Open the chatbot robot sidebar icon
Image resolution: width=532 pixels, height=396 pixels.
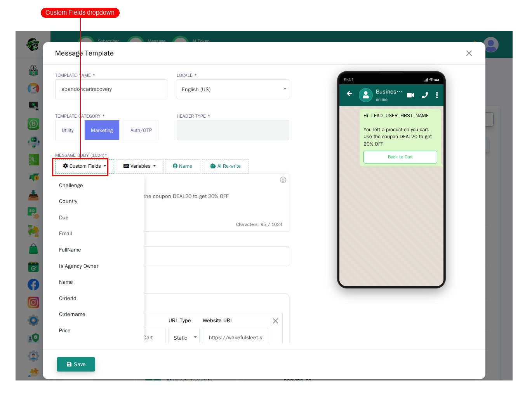point(33,142)
